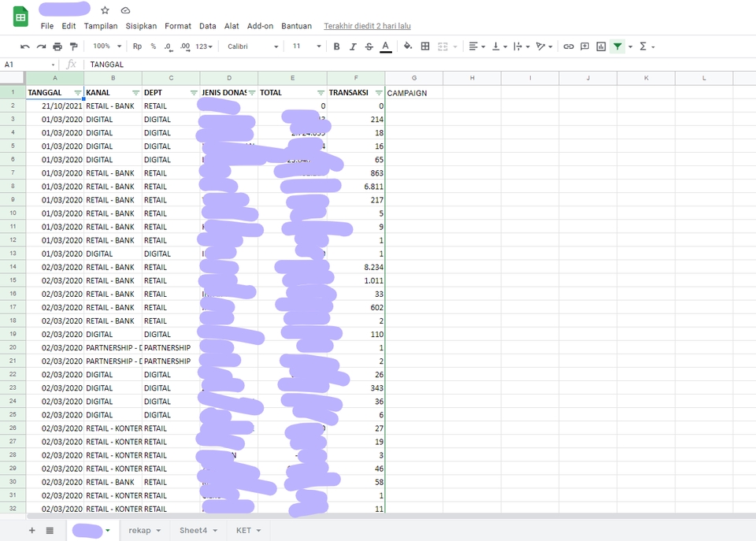Open text wrapping options
The image size is (756, 541).
coord(521,46)
